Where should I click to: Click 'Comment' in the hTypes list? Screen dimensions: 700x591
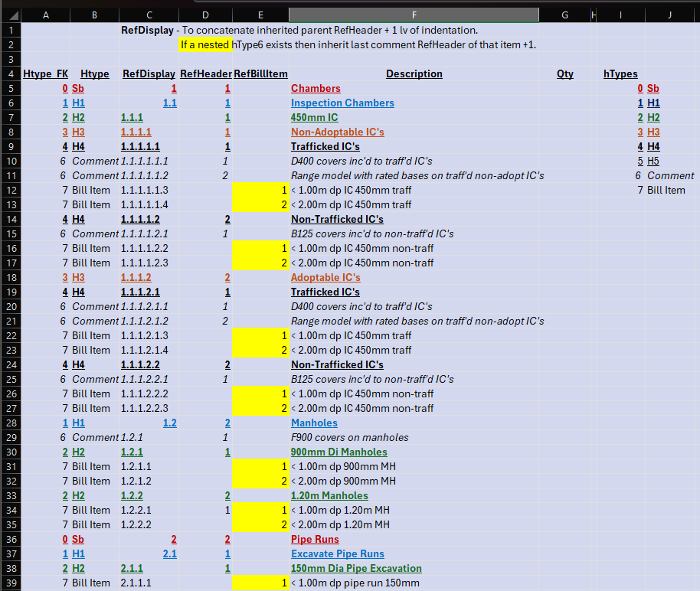pos(671,176)
